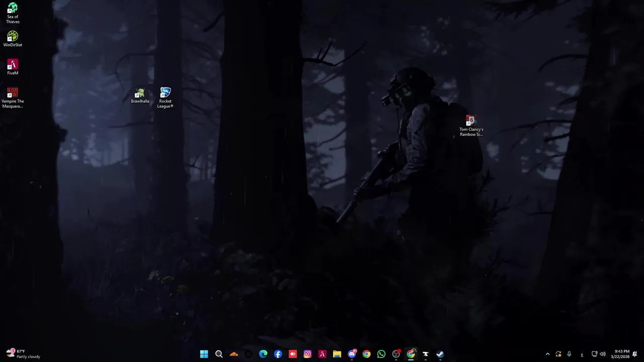Viewport: 644px width, 362px height.
Task: Open the input language indicator in tray
Action: tap(582, 354)
